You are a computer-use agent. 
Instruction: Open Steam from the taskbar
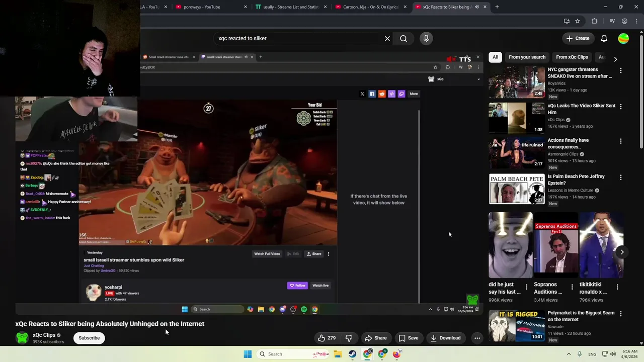(x=352, y=354)
